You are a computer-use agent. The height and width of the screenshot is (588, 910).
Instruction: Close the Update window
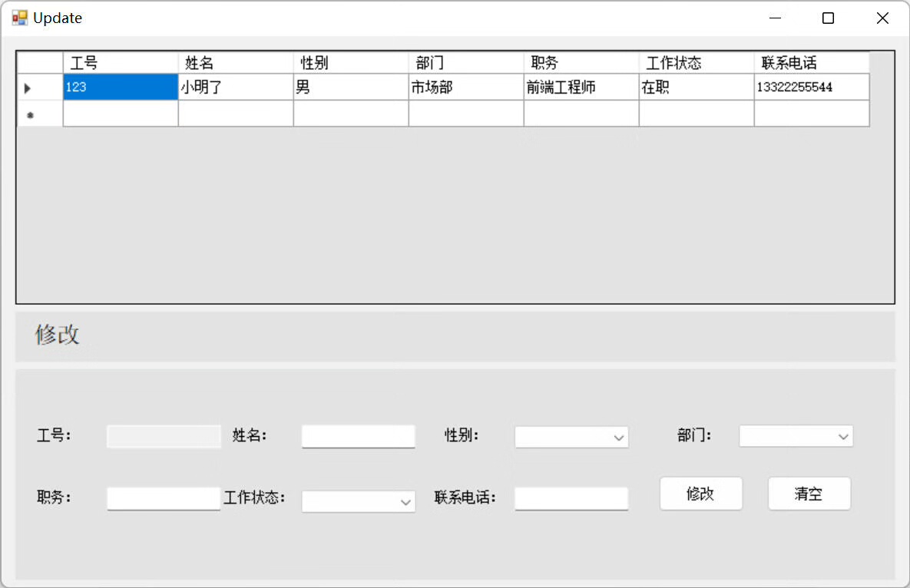882,18
